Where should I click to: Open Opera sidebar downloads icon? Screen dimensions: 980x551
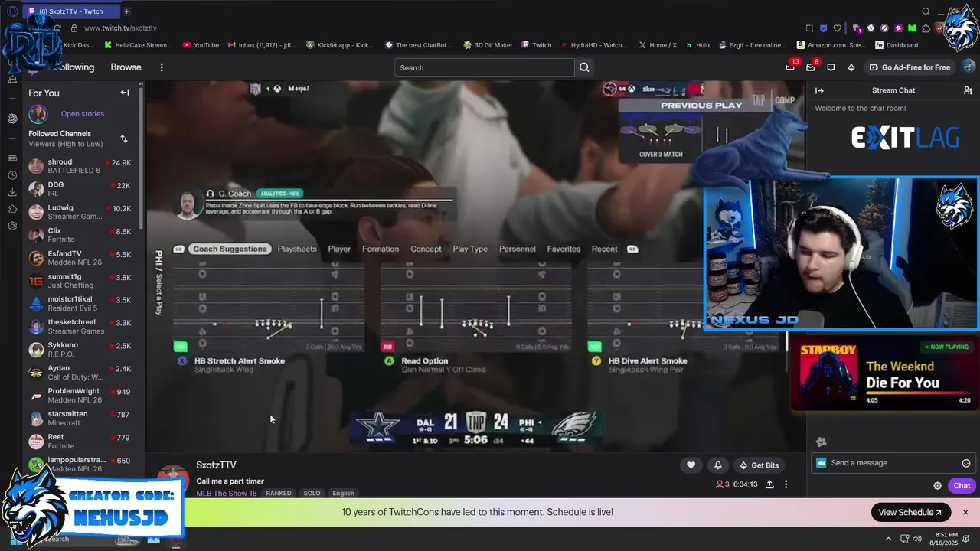12,192
